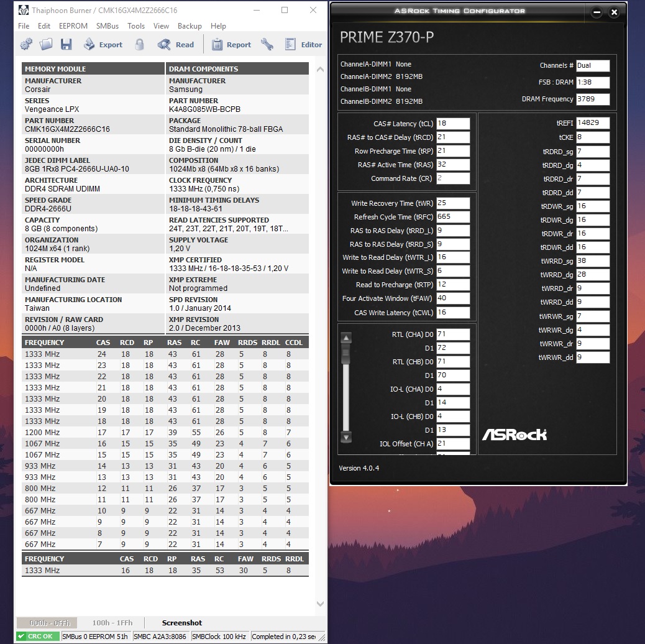The image size is (645, 644).
Task: Click ASRock scroll up arrow button
Action: click(346, 338)
